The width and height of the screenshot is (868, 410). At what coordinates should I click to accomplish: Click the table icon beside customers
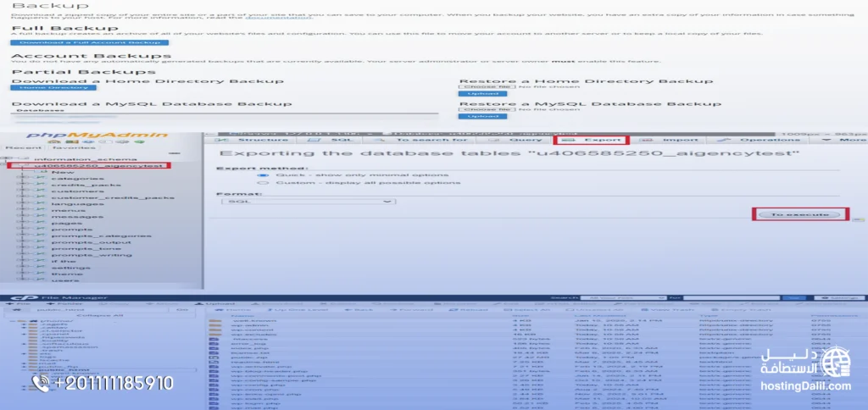coord(41,191)
